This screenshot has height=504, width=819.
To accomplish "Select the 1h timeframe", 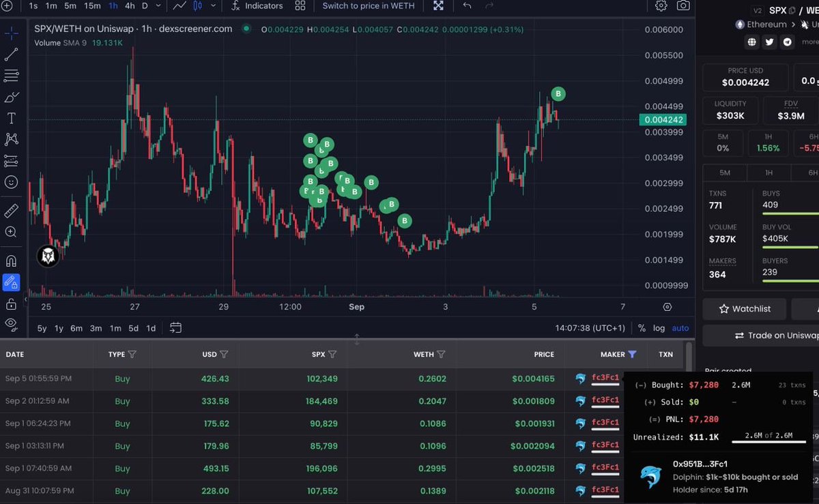I will (x=113, y=6).
